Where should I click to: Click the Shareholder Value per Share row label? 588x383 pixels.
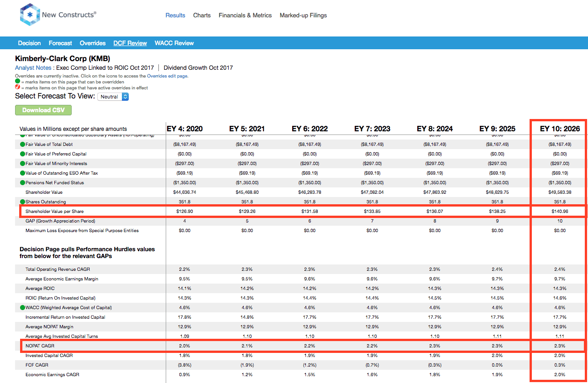tap(54, 212)
